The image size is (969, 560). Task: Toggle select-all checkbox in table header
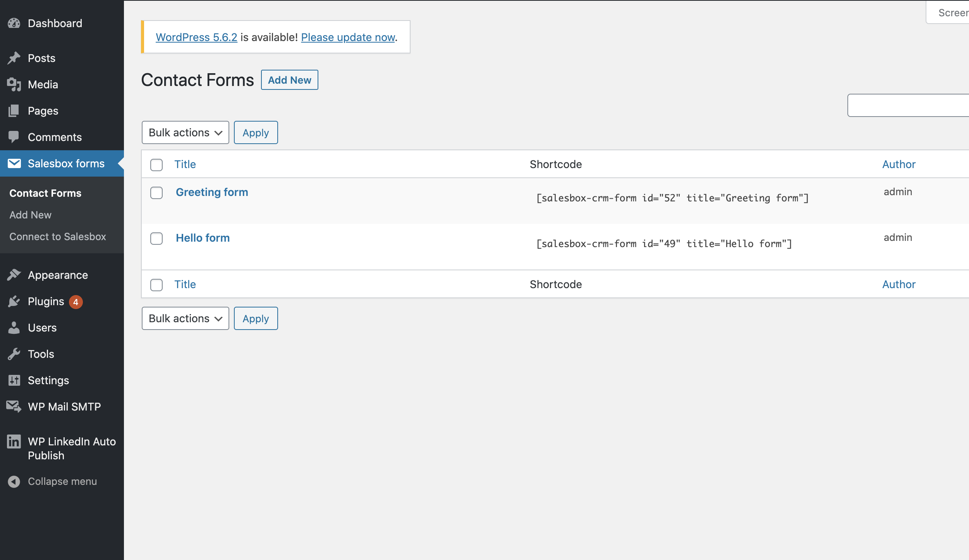[x=156, y=165]
